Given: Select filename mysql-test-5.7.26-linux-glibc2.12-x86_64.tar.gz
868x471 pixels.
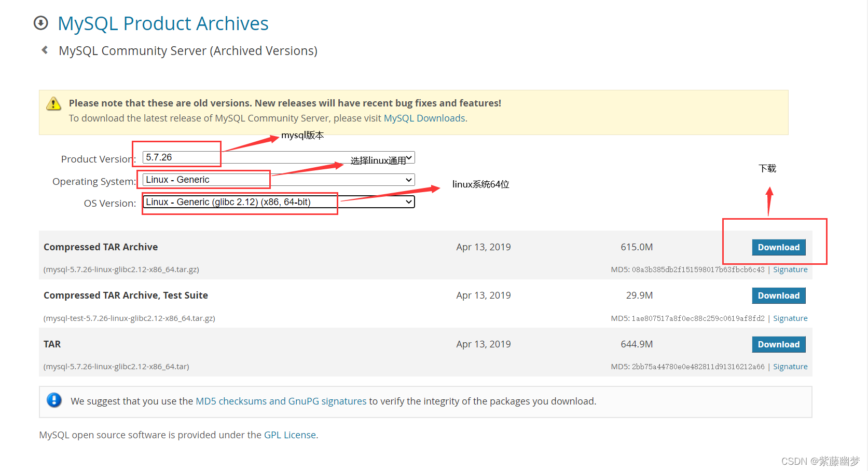Looking at the screenshot, I should (x=129, y=318).
